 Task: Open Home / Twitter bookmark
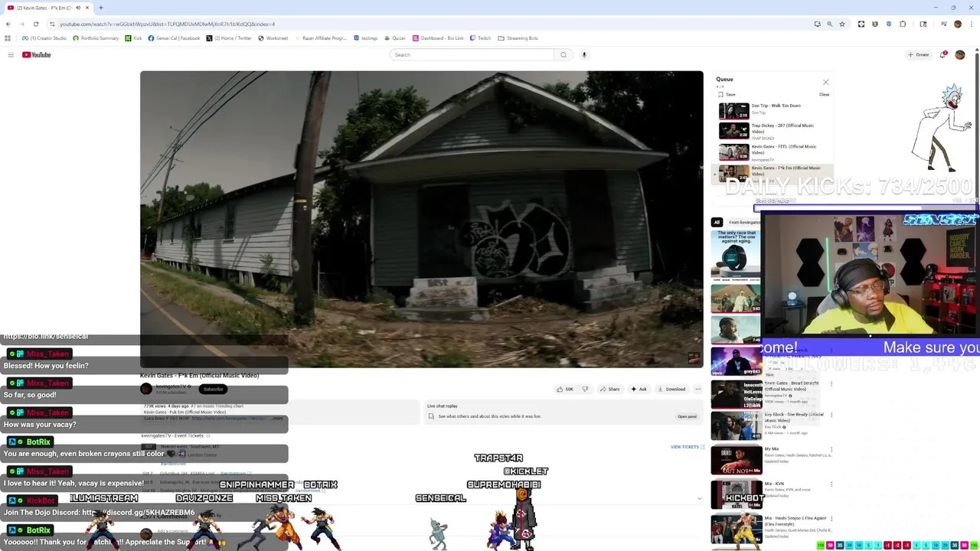click(229, 38)
